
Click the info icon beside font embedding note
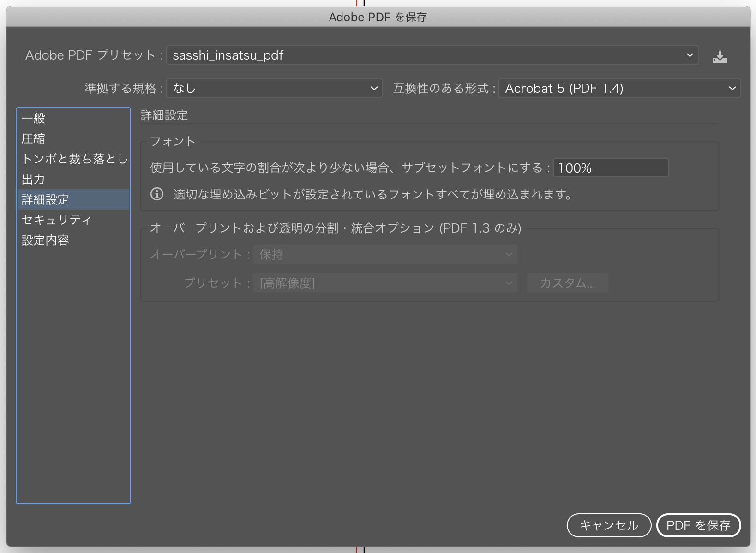coord(157,194)
